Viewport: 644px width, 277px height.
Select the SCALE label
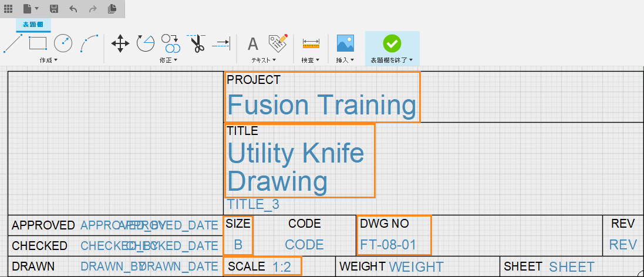[x=247, y=267]
